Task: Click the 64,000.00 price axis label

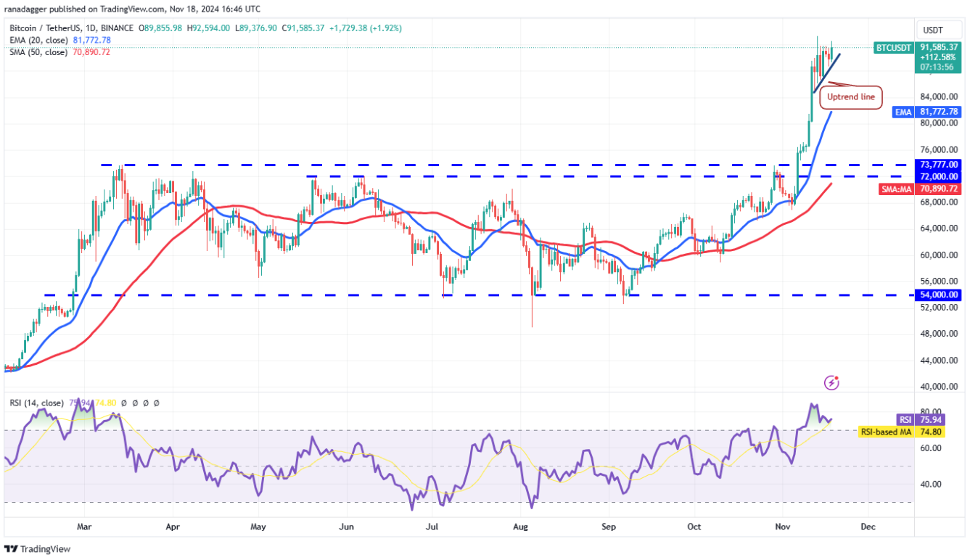Action: click(939, 228)
